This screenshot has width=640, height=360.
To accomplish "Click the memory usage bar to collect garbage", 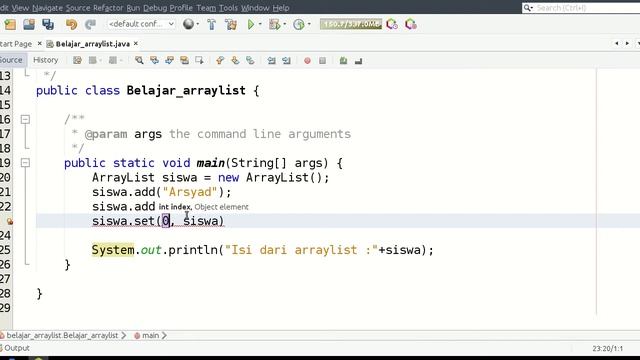I will [351, 24].
